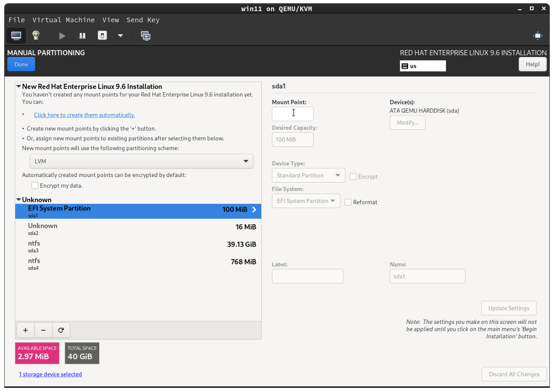This screenshot has width=554, height=392.
Task: Select the ntfs sda4 partition
Action: click(x=138, y=264)
